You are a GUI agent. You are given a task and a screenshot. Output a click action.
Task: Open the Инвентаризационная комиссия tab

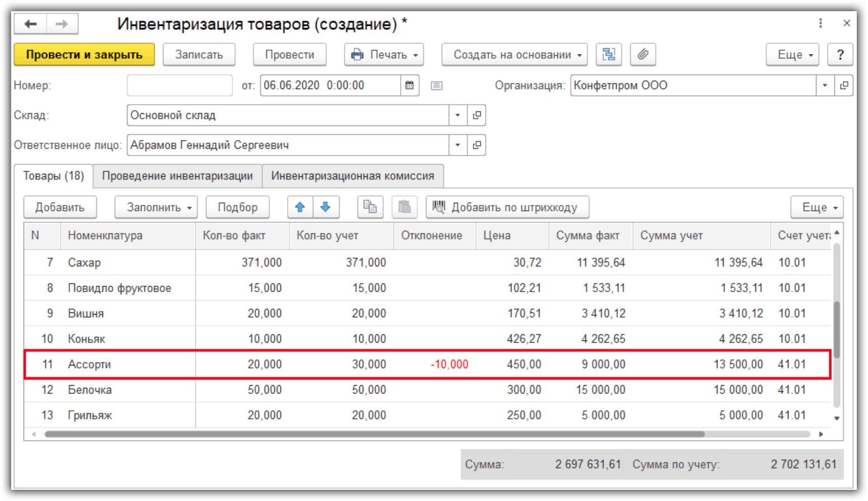[353, 176]
